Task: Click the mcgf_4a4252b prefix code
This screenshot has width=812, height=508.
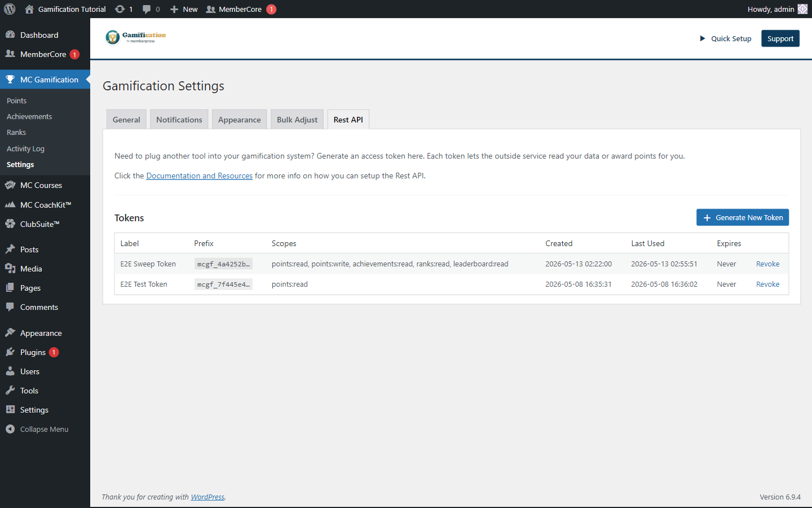Action: coord(223,264)
